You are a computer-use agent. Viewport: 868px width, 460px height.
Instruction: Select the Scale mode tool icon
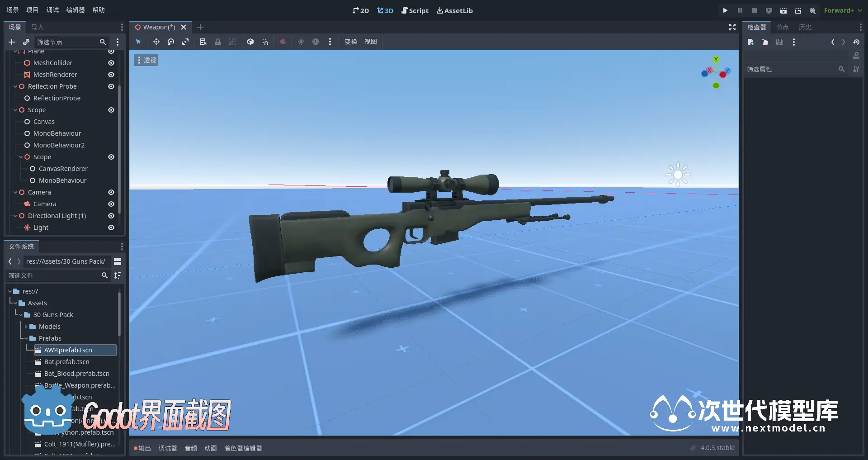click(185, 42)
